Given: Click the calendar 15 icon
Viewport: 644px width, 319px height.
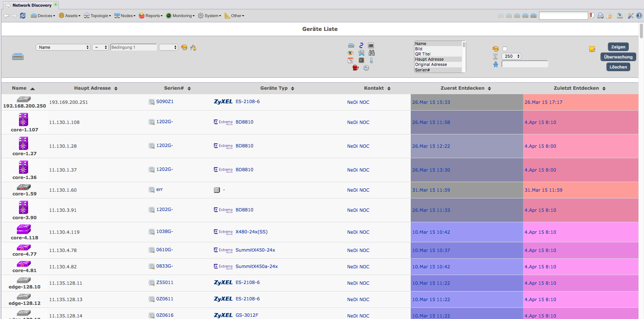Looking at the screenshot, I should [x=350, y=60].
